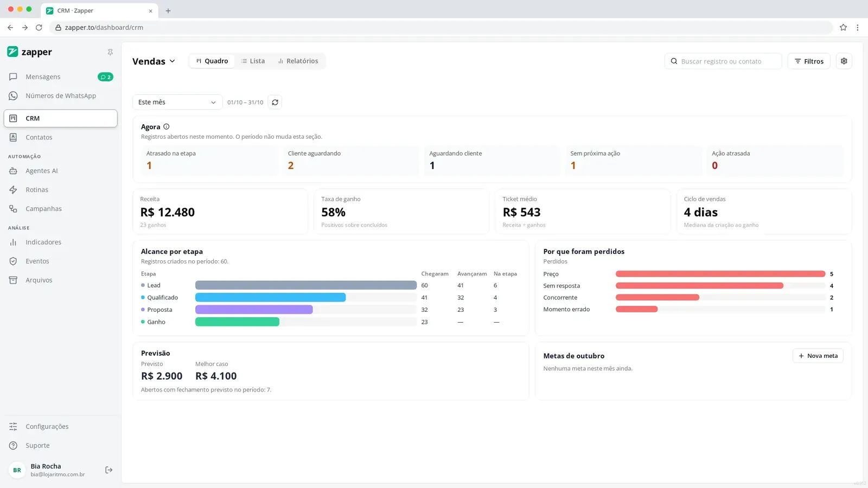Switch to the Quadro view tab

click(212, 61)
